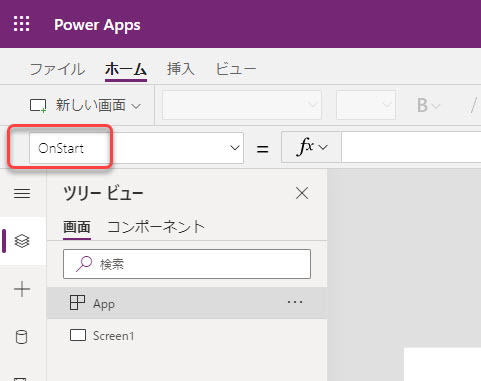Open the ビュー tab

tap(236, 69)
